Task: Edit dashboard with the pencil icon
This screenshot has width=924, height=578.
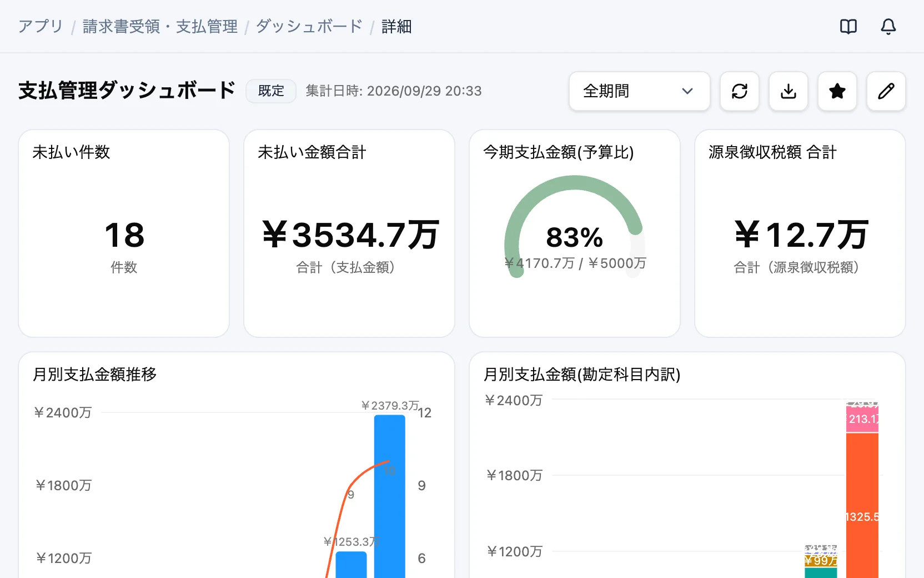Action: [x=886, y=91]
